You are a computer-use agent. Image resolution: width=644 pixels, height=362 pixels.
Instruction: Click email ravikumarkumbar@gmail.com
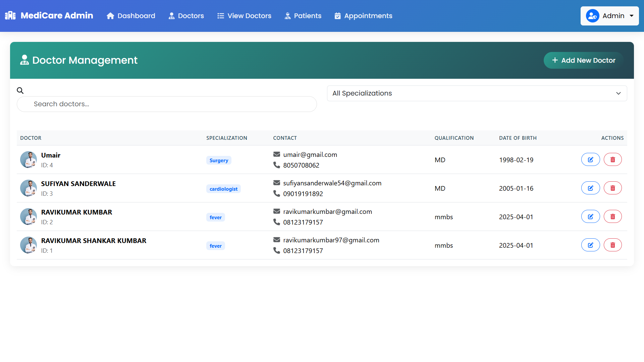coord(327,212)
